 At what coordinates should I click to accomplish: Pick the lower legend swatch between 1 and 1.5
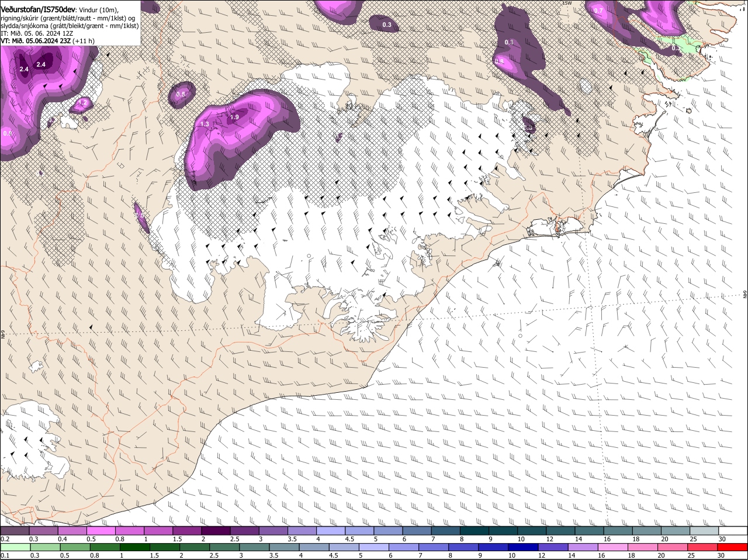pyautogui.click(x=134, y=547)
